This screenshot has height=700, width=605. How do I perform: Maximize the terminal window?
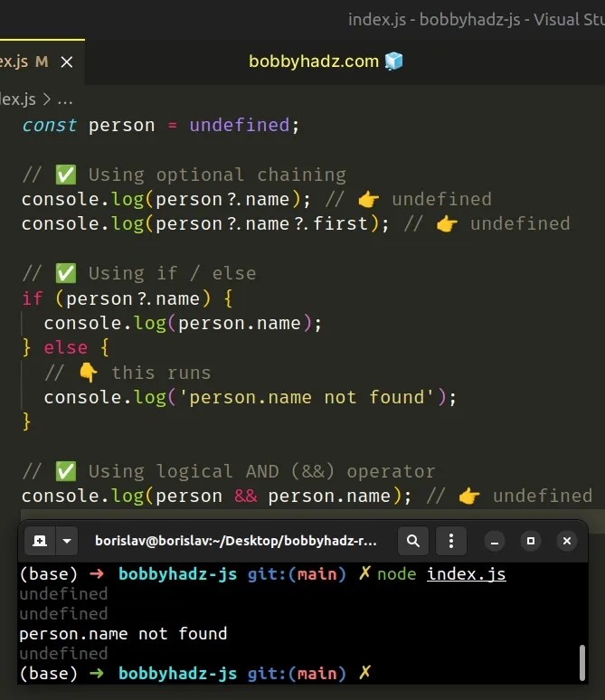[x=531, y=541]
